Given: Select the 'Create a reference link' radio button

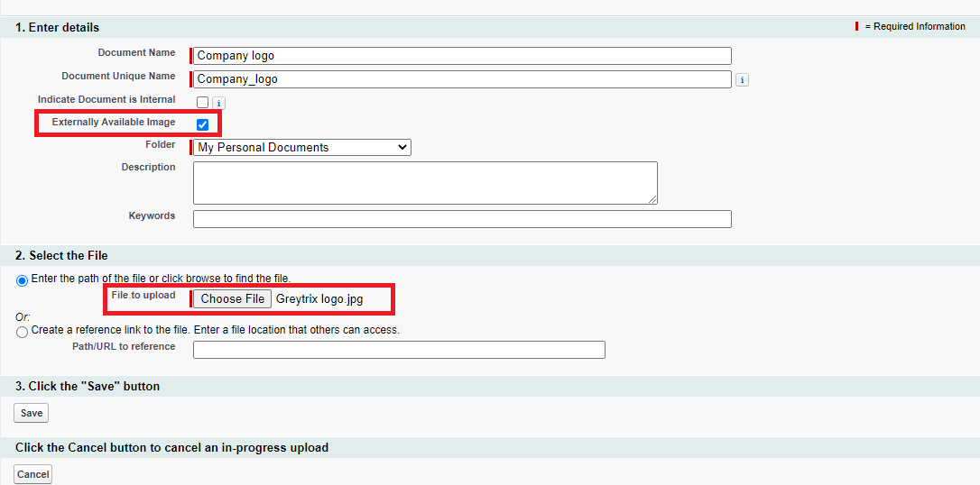Looking at the screenshot, I should coord(22,332).
